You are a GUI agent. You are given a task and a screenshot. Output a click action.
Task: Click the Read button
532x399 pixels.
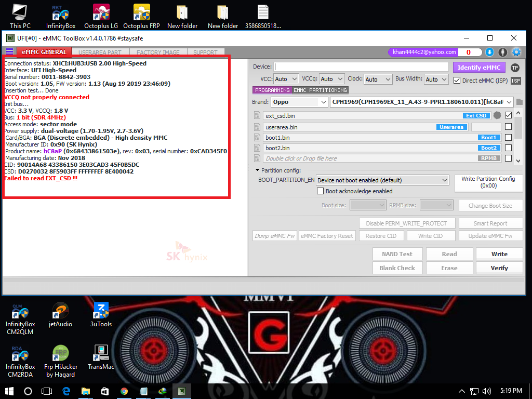coord(449,254)
